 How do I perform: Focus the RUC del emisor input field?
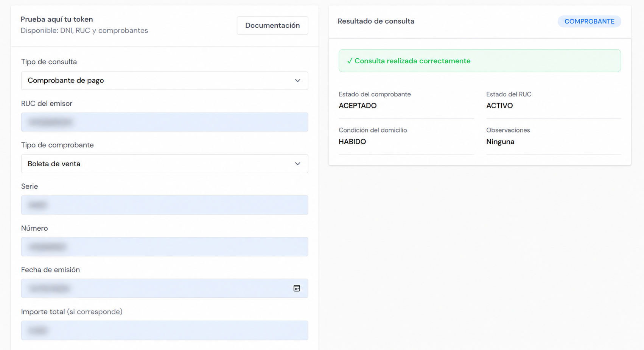[165, 122]
